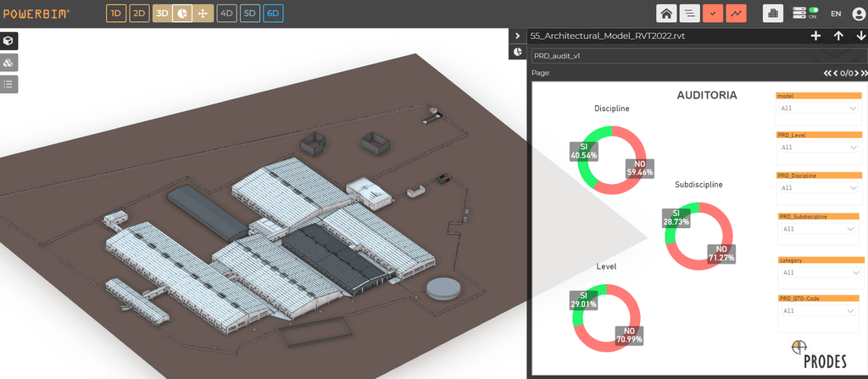868x379 pixels.
Task: Switch to the 6D tab
Action: 274,14
